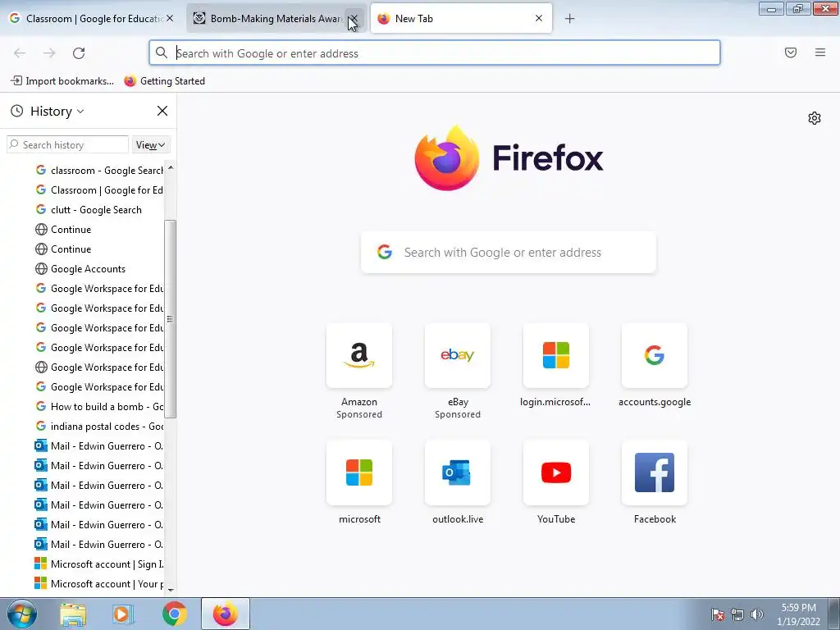Click the Windows Start orb

tap(21, 614)
